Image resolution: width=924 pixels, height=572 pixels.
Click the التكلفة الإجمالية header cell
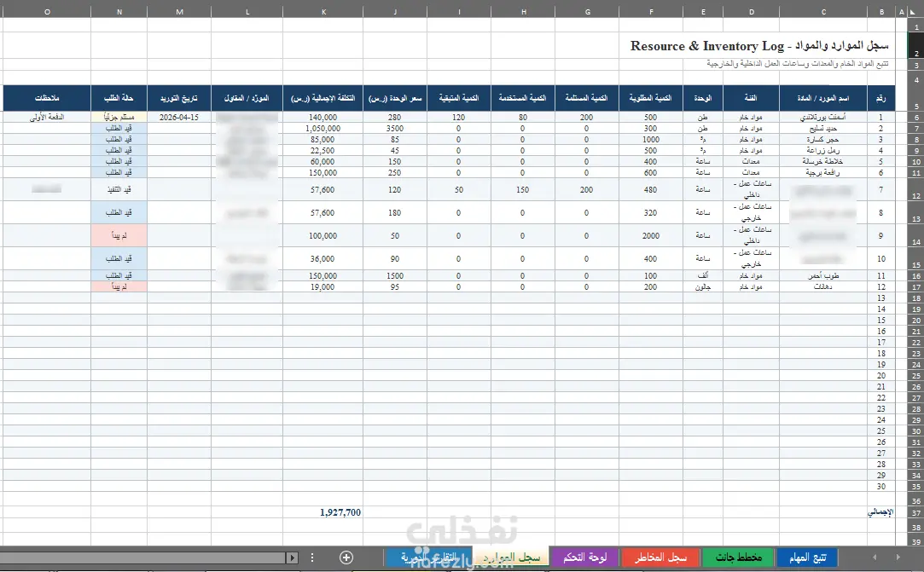click(x=323, y=98)
